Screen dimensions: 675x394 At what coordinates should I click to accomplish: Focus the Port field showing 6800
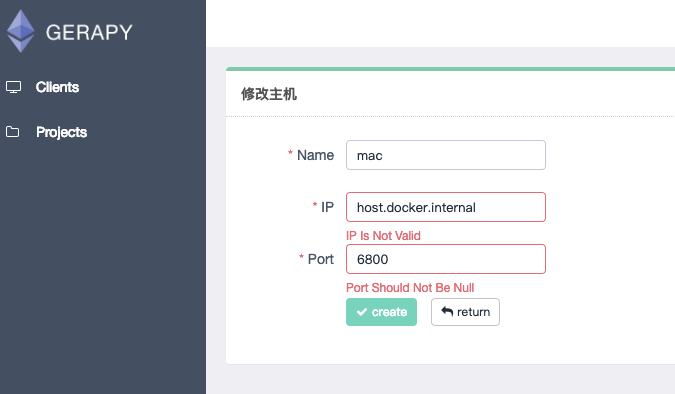click(446, 259)
